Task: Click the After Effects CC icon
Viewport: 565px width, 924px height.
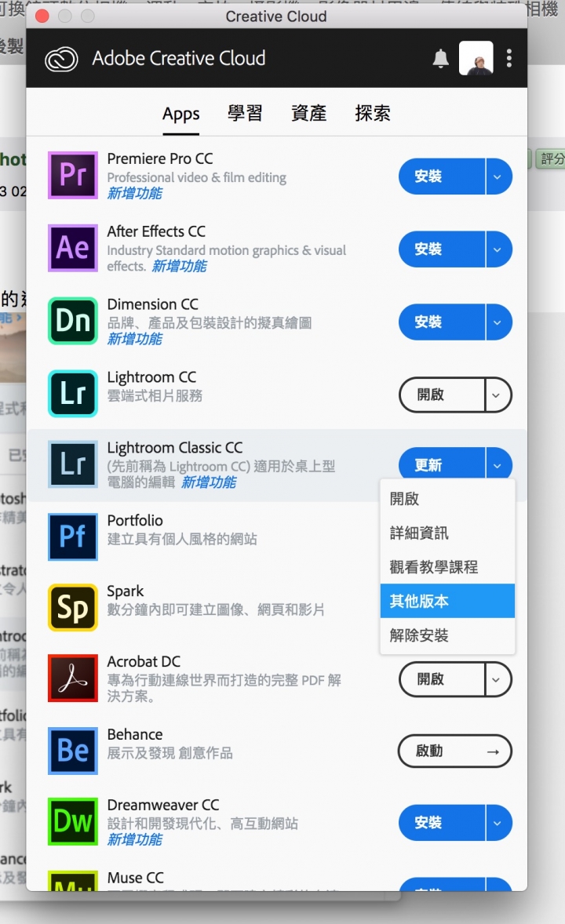Action: (72, 248)
